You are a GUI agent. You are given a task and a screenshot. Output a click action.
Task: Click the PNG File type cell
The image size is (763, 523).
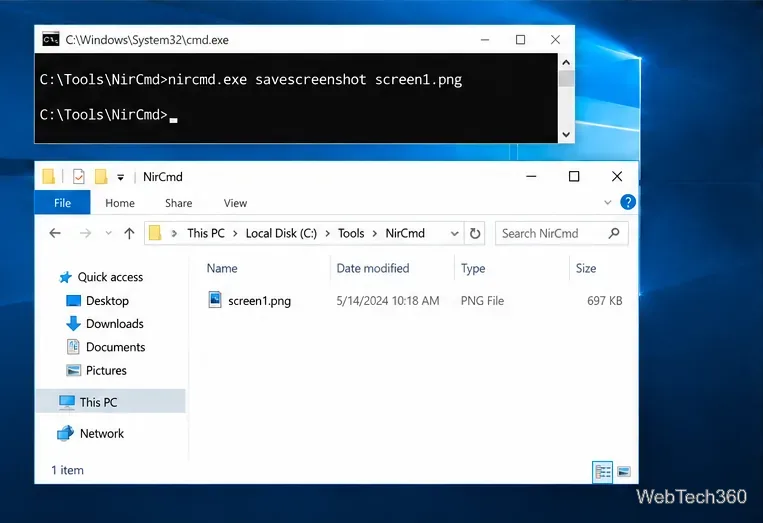(x=482, y=301)
